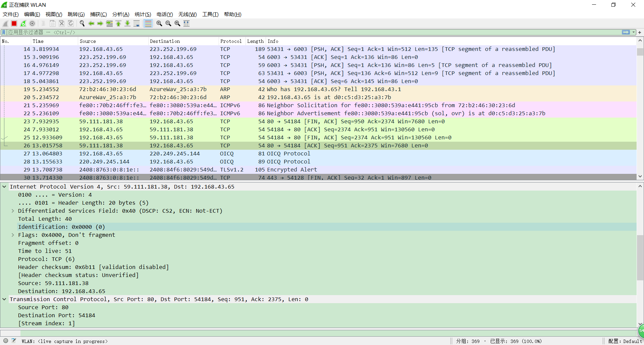Image resolution: width=644 pixels, height=345 pixels.
Task: Open capture options gear icon
Action: [x=32, y=23]
